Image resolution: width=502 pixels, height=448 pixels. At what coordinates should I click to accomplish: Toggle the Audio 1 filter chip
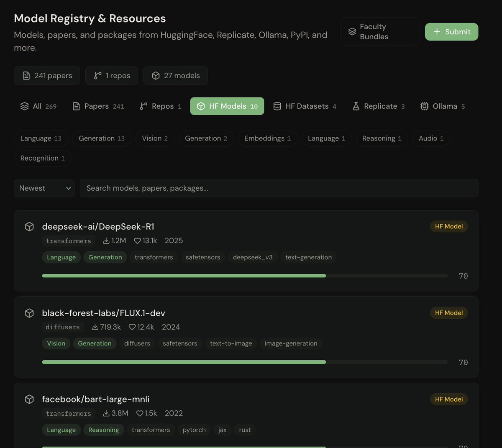[431, 138]
